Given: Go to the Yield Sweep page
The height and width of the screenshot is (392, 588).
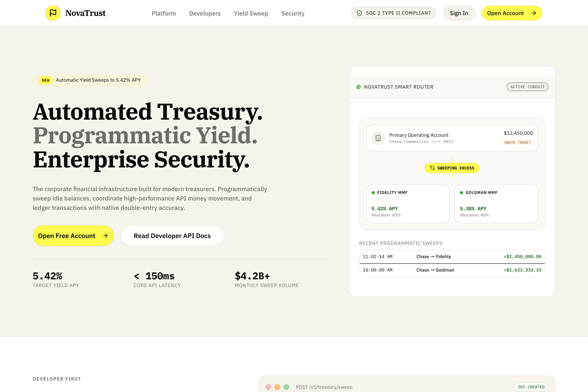Looking at the screenshot, I should [251, 13].
